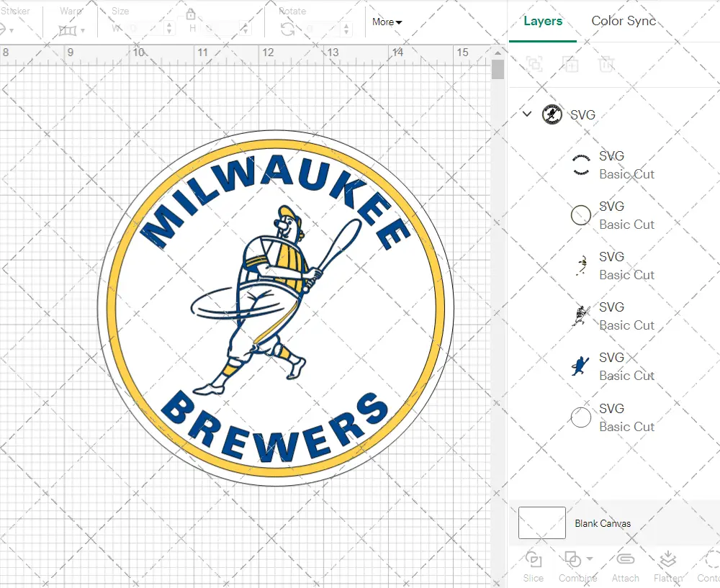
Task: Click the top-level SVG group label
Action: [x=582, y=114]
